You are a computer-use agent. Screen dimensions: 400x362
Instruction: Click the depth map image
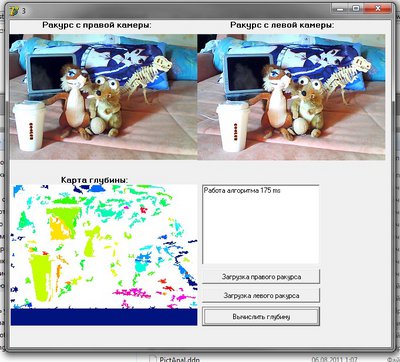pyautogui.click(x=104, y=255)
